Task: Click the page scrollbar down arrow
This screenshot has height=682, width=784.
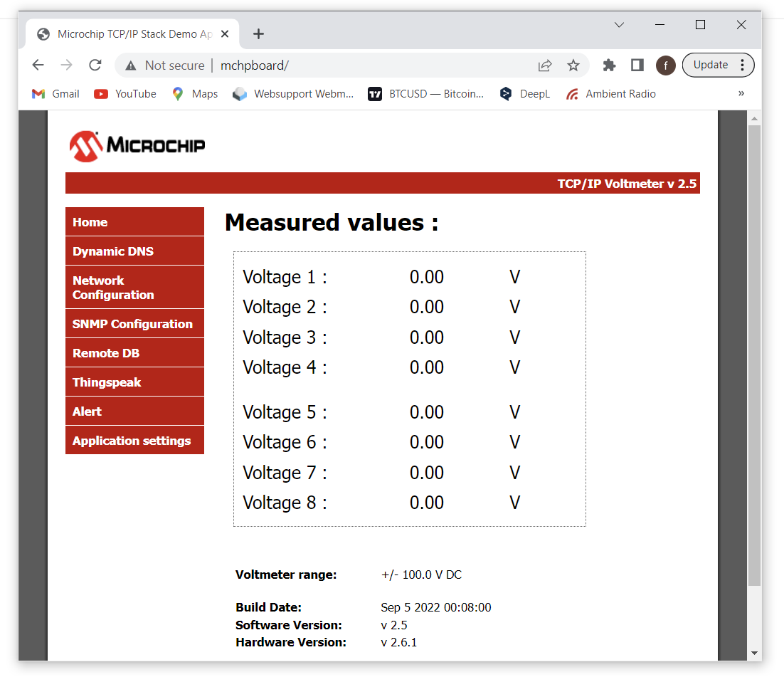Action: (755, 653)
